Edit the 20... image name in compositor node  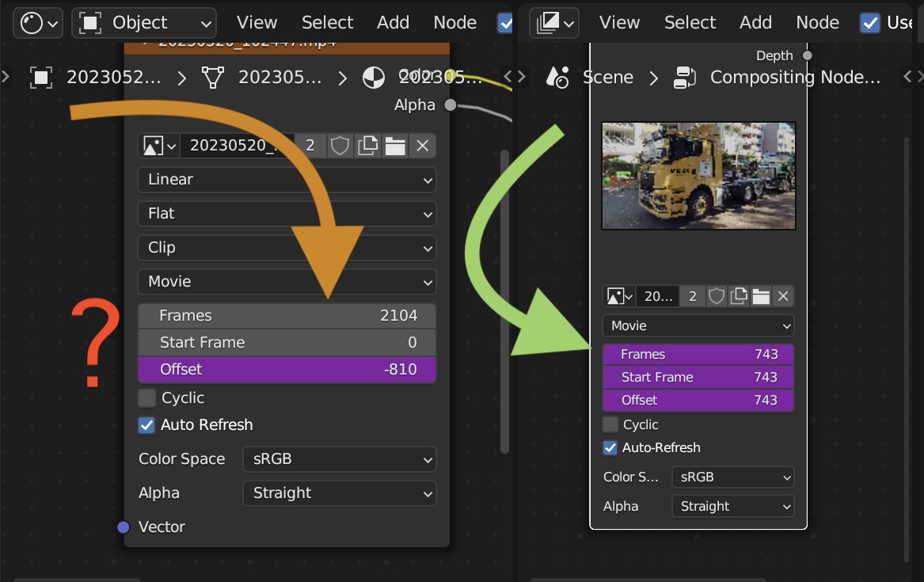click(x=658, y=296)
